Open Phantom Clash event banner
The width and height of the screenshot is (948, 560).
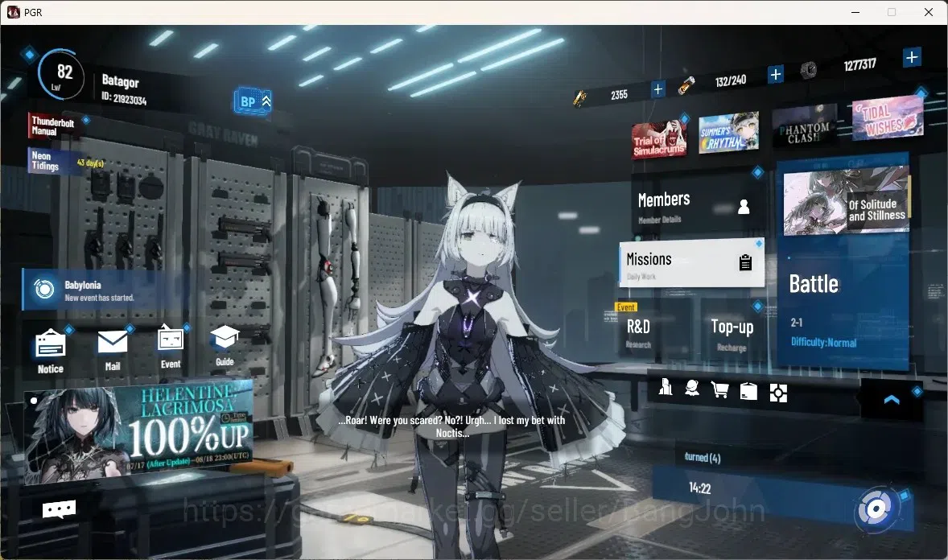(805, 126)
